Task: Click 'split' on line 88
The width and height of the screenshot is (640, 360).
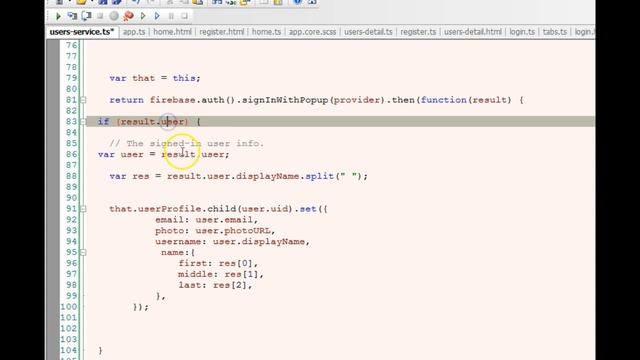Action: (320, 176)
